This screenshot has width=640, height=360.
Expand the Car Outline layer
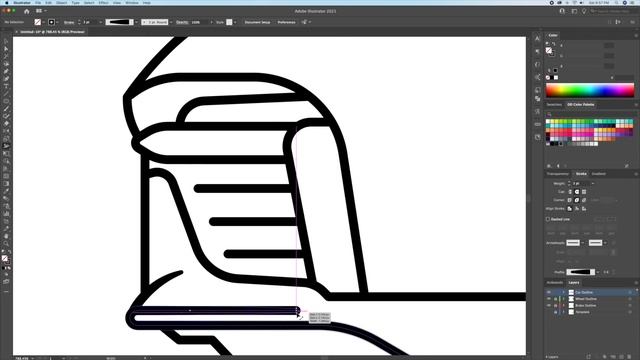[563, 292]
